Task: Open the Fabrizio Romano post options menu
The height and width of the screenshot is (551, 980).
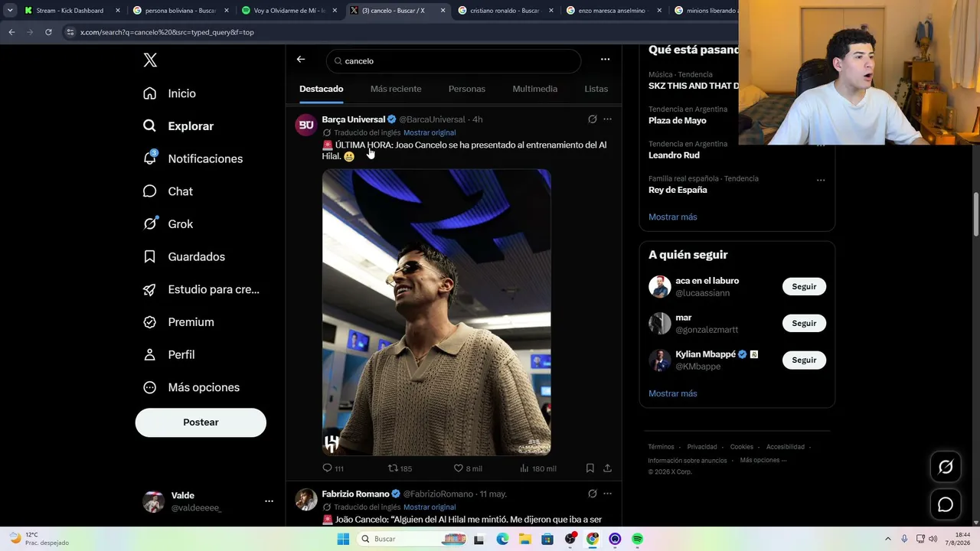Action: (x=607, y=494)
